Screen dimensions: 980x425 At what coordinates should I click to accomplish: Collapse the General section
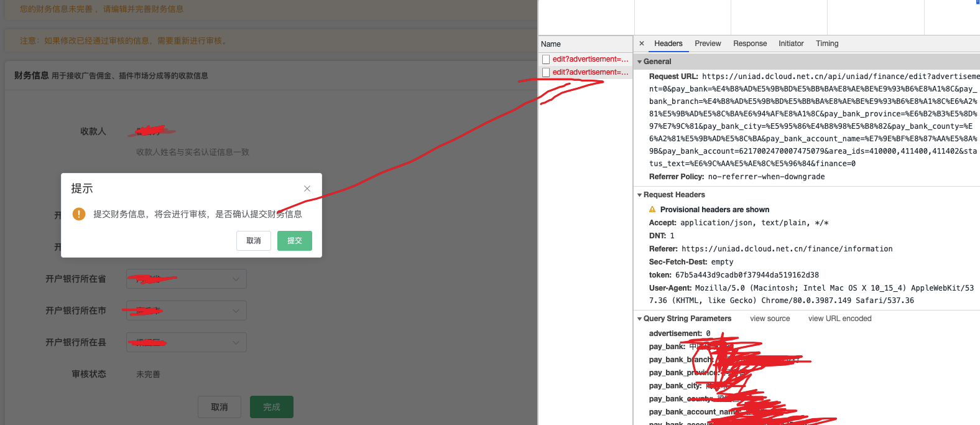click(x=640, y=62)
